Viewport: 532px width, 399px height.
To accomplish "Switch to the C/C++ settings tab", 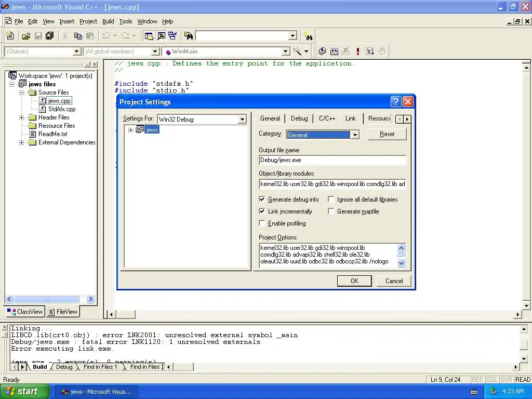I will point(327,118).
